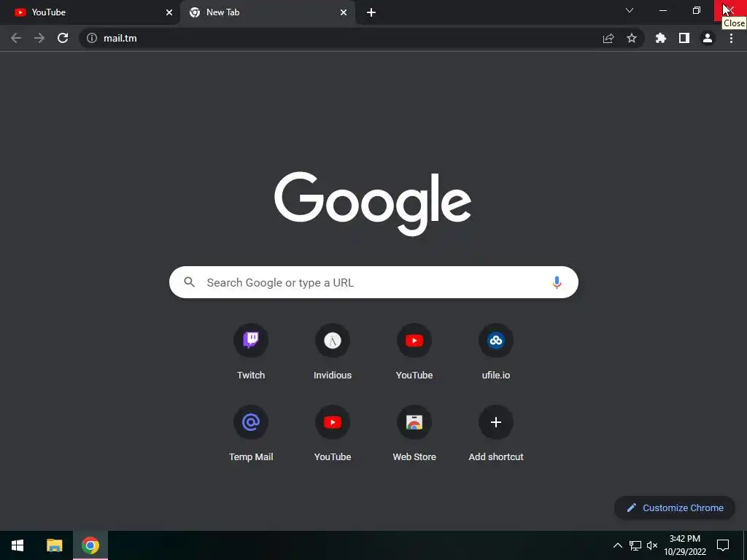Screen dimensions: 747x560
Task: Open the notification center icon
Action: [x=723, y=545]
